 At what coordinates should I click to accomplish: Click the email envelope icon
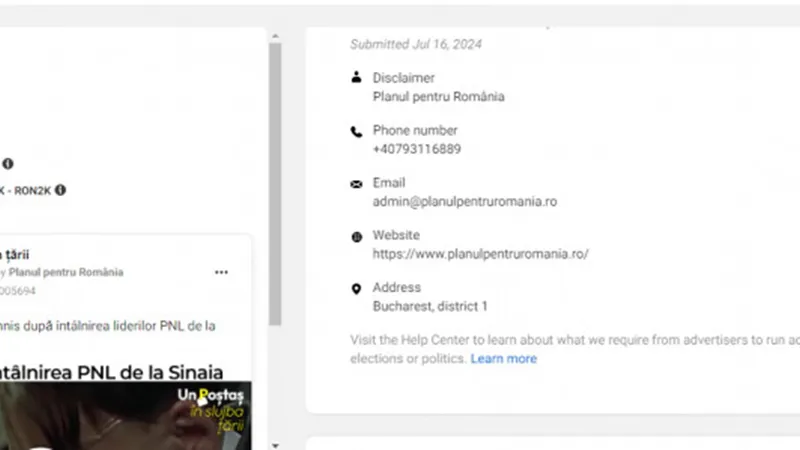tap(356, 184)
